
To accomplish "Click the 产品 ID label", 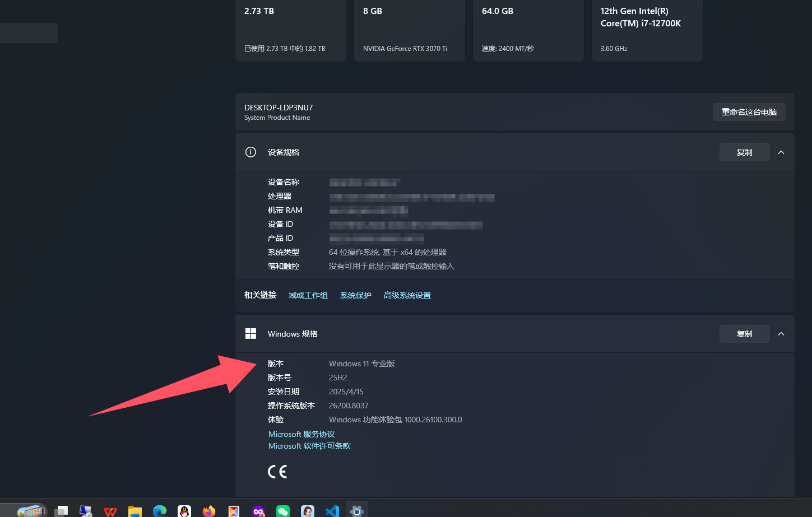I will [281, 238].
